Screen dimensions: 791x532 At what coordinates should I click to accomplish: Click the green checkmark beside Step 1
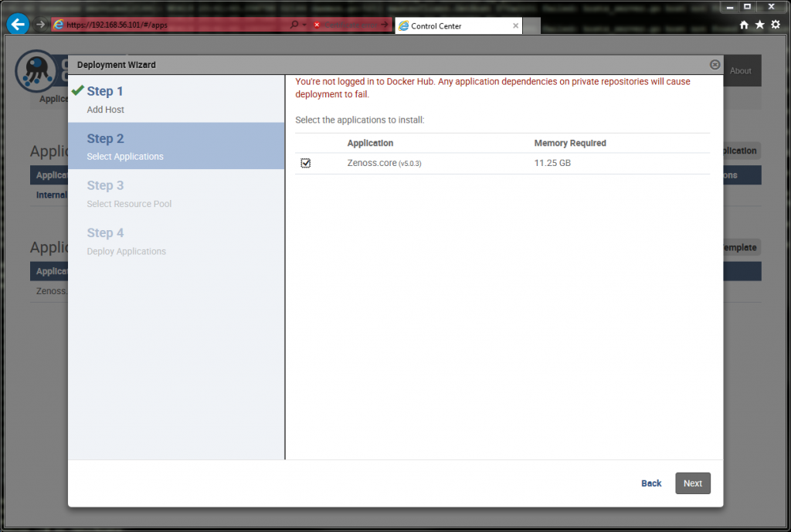pyautogui.click(x=77, y=90)
